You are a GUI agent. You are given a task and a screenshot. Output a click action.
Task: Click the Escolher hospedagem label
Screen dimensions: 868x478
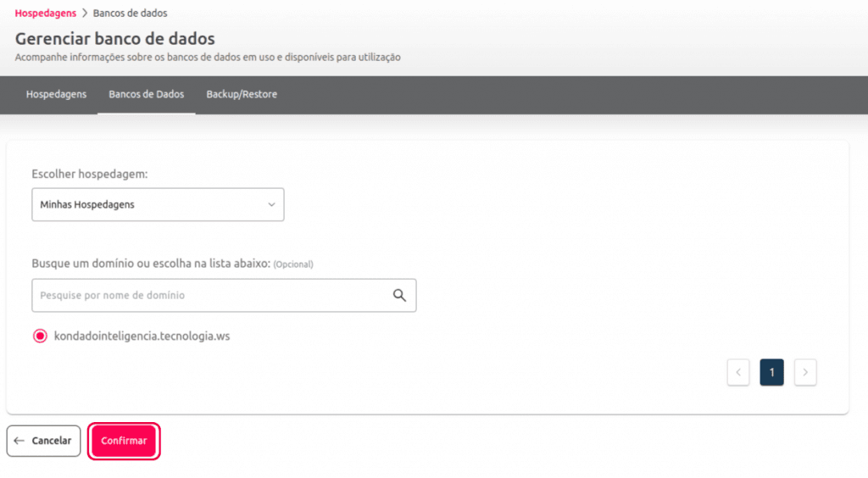[90, 174]
